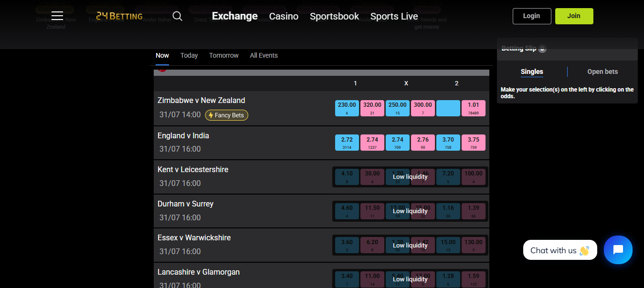The height and width of the screenshot is (288, 644).
Task: Switch to the Singles tab
Action: coord(532,71)
